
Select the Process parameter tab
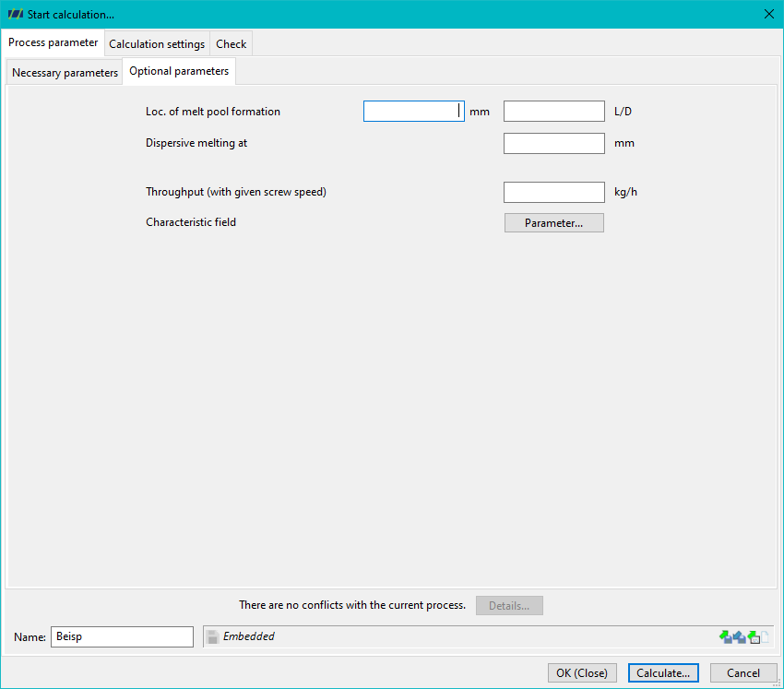point(53,42)
